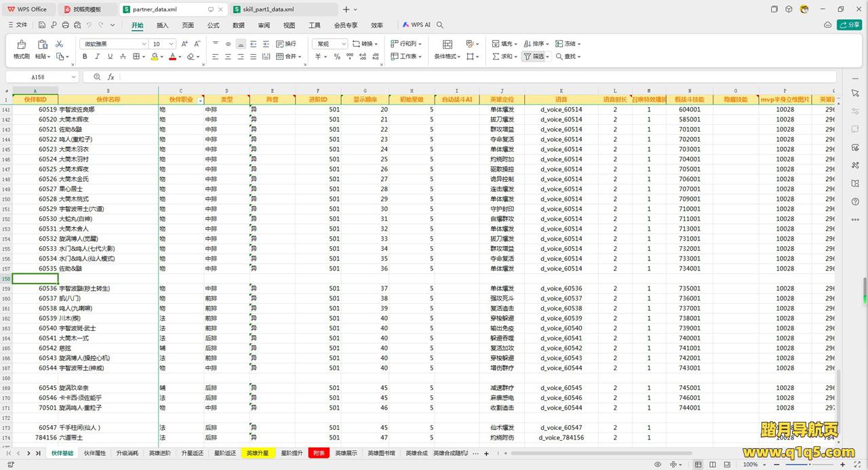
Task: Toggle italic formatting
Action: pos(97,57)
